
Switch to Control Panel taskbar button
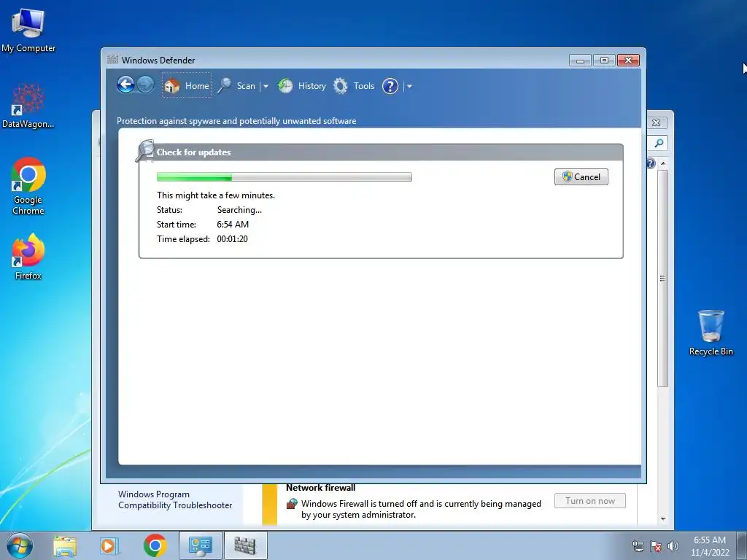click(200, 545)
